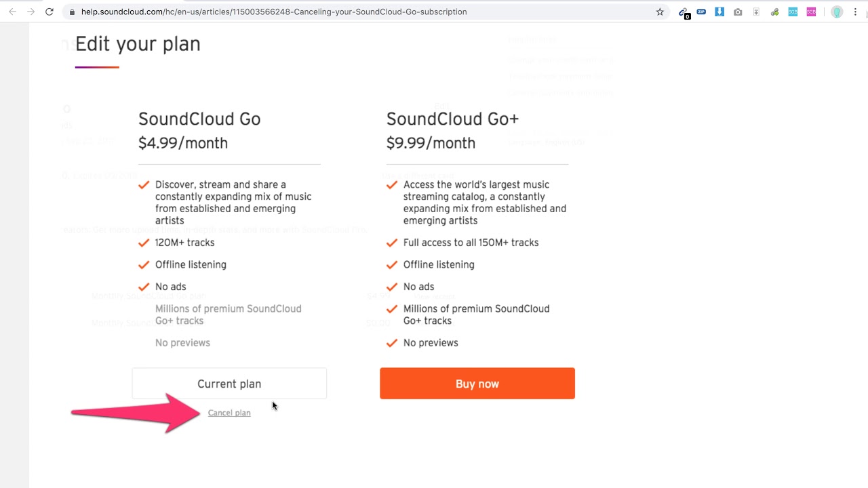
Task: Open the blue download arrow extension
Action: [719, 12]
